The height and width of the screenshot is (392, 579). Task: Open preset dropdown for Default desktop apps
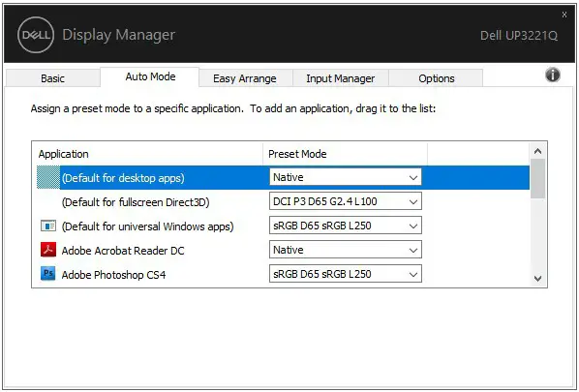346,177
